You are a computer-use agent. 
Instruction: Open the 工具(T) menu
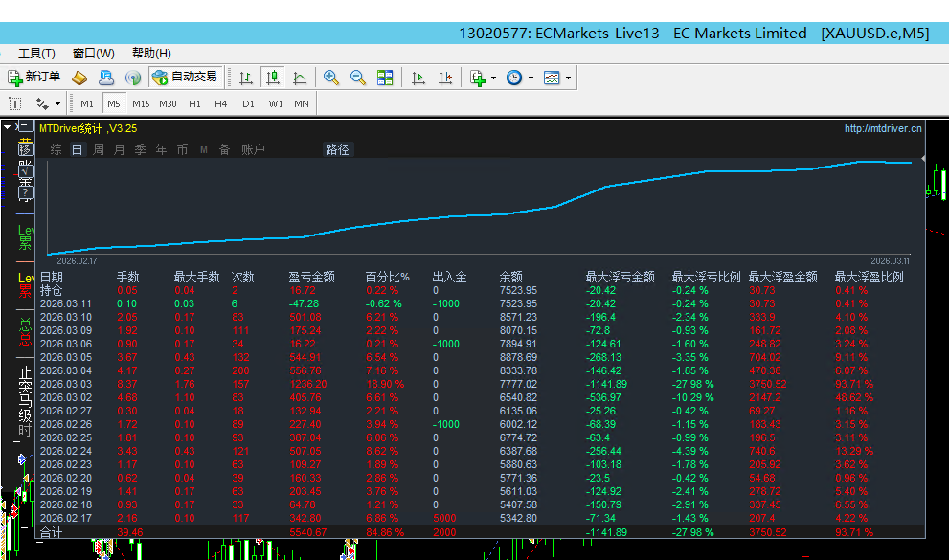(x=36, y=54)
